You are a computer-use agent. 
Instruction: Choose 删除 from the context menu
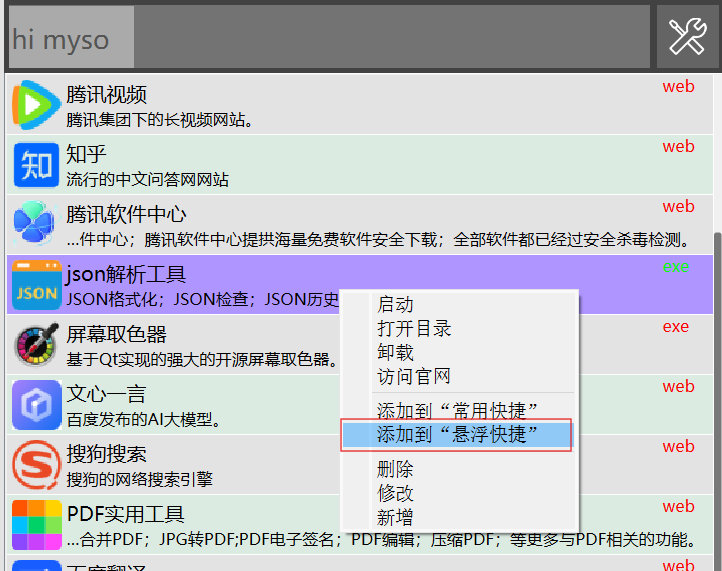(395, 470)
